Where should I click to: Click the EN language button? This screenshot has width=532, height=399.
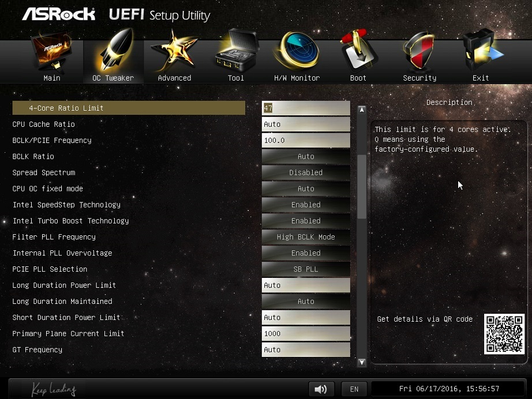[x=354, y=389]
